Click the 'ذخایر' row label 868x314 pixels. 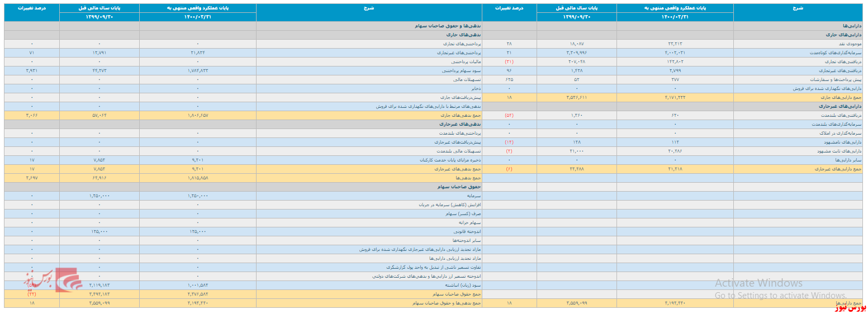[x=475, y=88]
